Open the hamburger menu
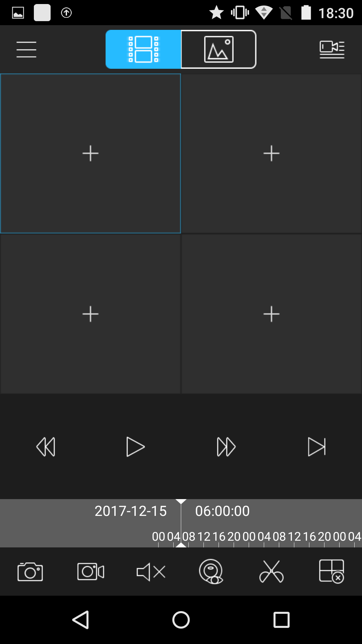Screen dimensions: 362x644 pyautogui.click(x=26, y=50)
